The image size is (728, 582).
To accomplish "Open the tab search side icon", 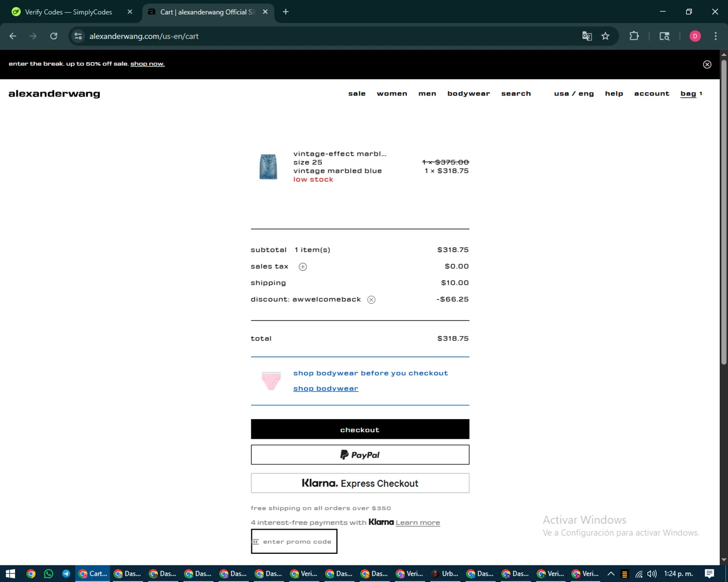I will click(x=664, y=36).
